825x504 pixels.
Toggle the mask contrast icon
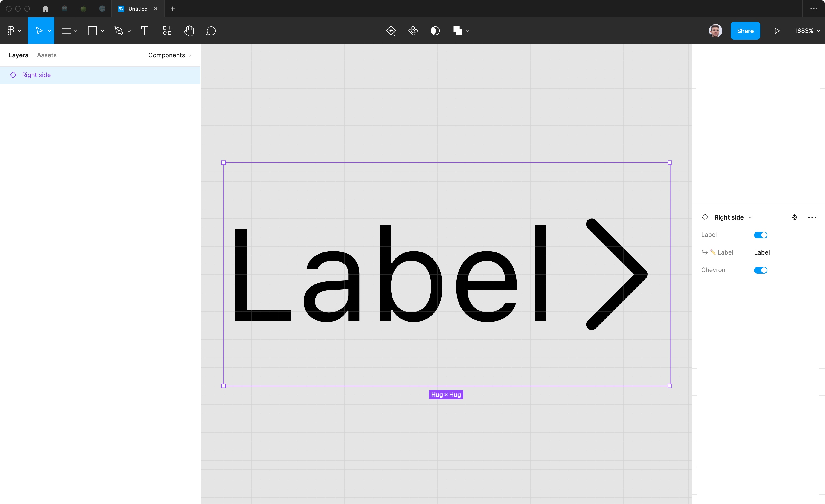pyautogui.click(x=435, y=31)
